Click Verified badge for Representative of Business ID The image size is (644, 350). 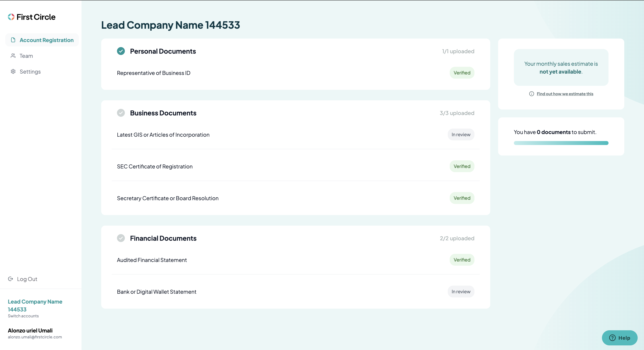pyautogui.click(x=462, y=73)
